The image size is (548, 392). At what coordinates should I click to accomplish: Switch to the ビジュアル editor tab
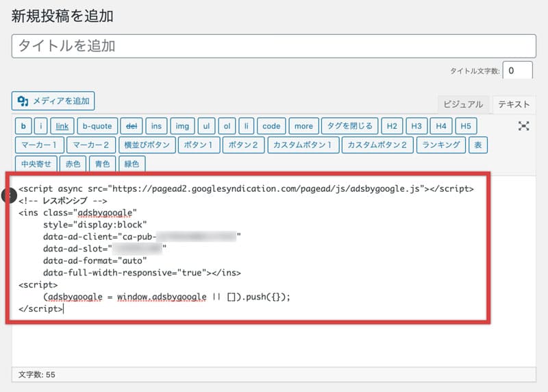[x=463, y=104]
